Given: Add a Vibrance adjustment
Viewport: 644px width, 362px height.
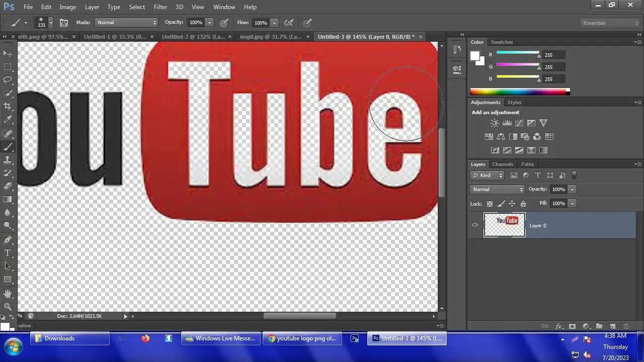Looking at the screenshot, I should pos(543,123).
